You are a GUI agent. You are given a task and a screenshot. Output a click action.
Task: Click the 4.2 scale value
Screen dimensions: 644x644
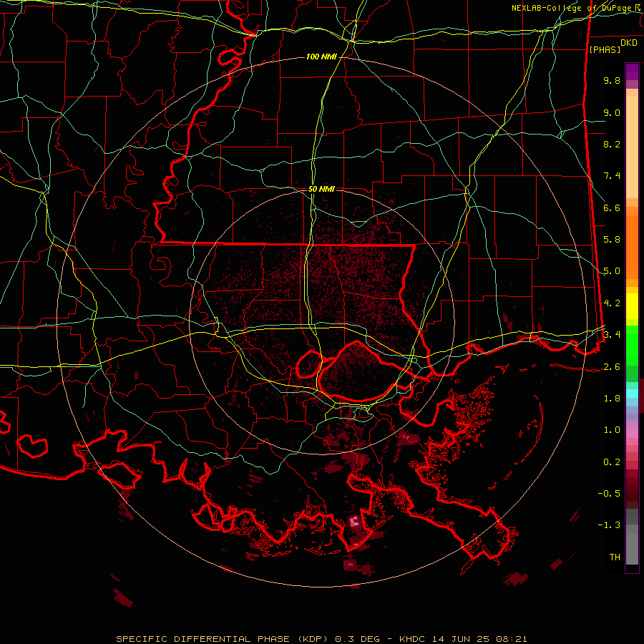click(612, 303)
